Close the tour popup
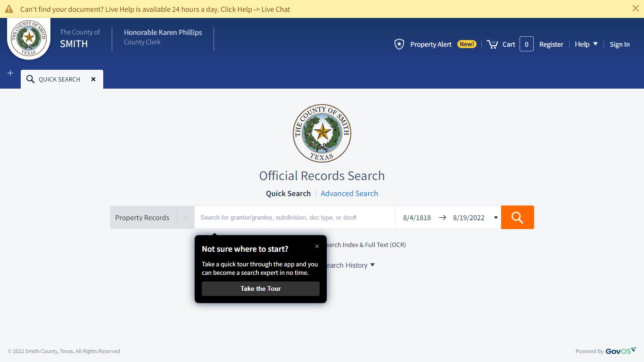Viewport: 644px width, 362px height. [317, 246]
